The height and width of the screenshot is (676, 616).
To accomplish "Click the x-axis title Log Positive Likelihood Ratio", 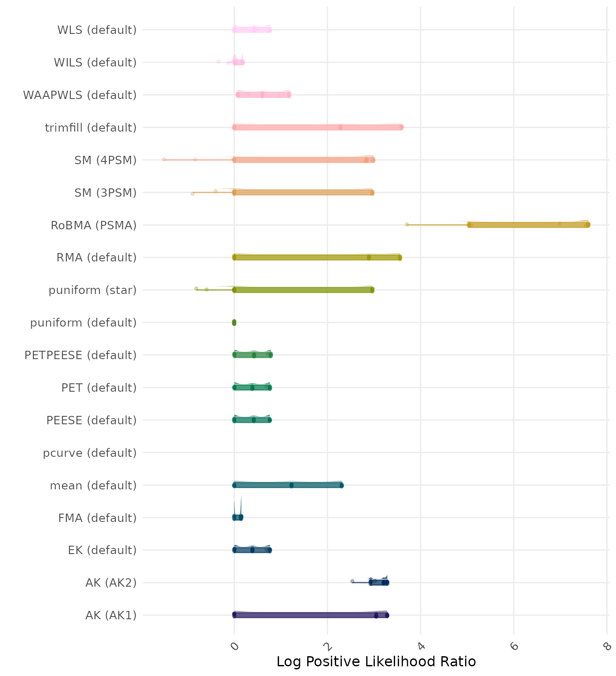I will pos(376,661).
